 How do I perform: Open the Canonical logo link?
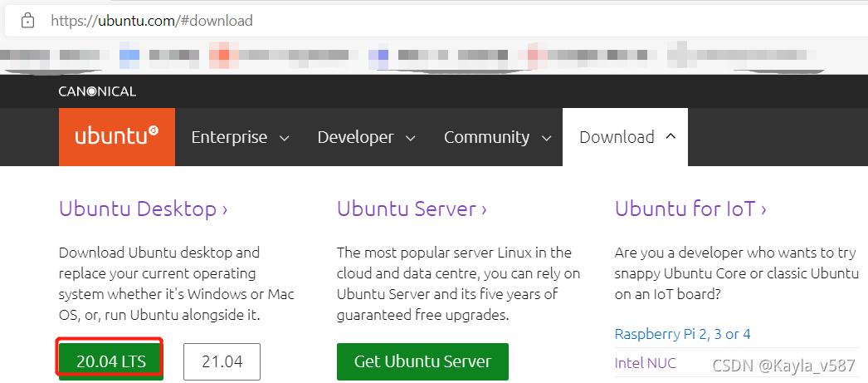[97, 91]
